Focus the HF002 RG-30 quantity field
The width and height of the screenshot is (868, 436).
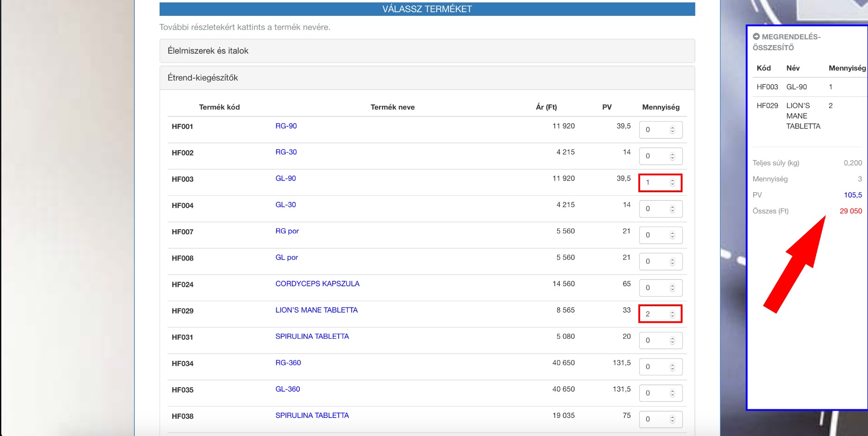(653, 156)
